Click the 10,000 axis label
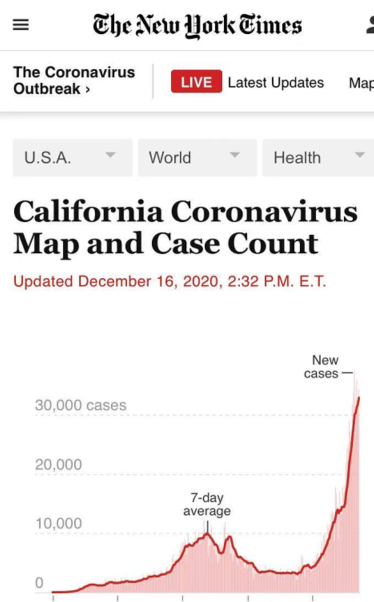Image resolution: width=374 pixels, height=602 pixels. point(58,523)
